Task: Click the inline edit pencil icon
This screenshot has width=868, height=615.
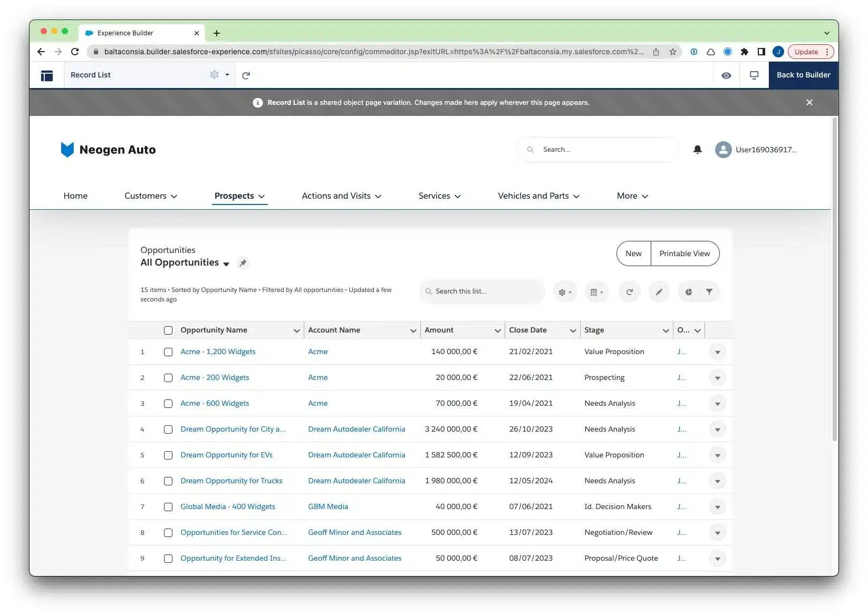Action: point(659,292)
